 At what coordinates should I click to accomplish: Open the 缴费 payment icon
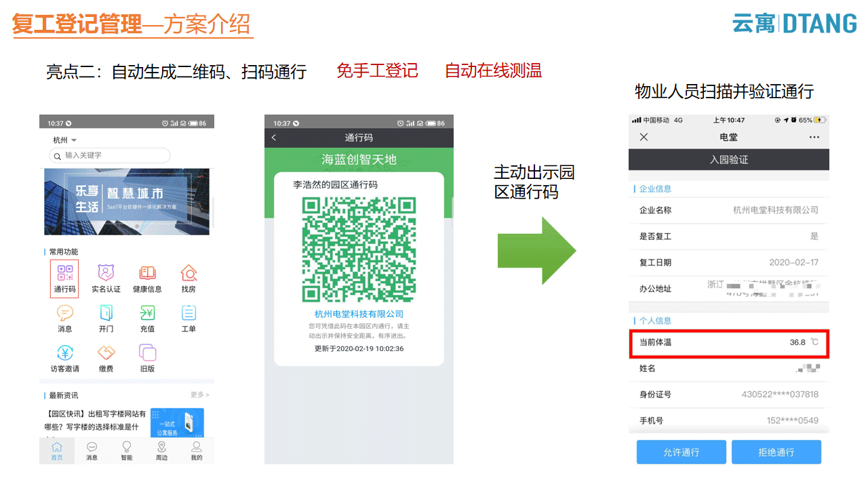(x=106, y=358)
